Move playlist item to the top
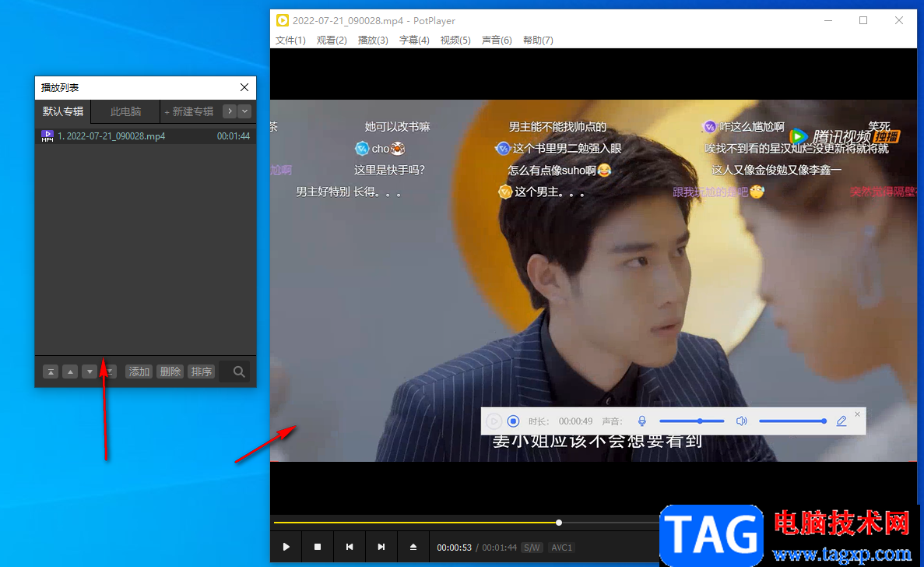 [51, 372]
